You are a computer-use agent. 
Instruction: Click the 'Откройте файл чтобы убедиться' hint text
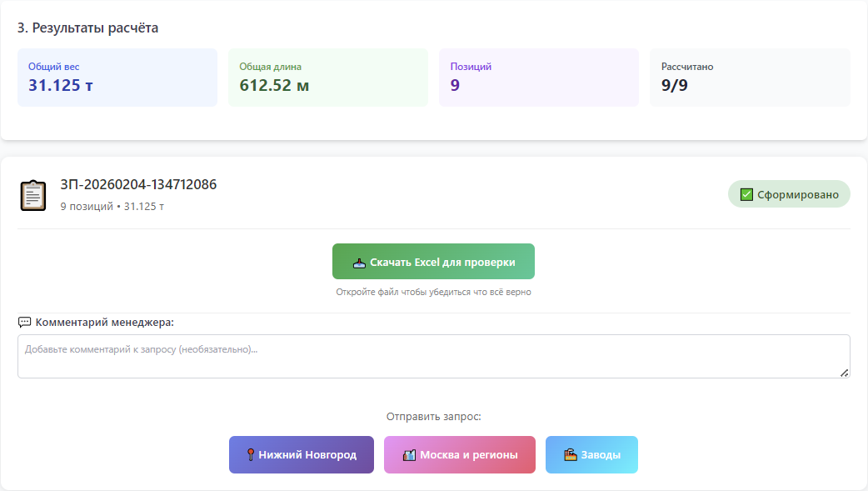pyautogui.click(x=433, y=292)
